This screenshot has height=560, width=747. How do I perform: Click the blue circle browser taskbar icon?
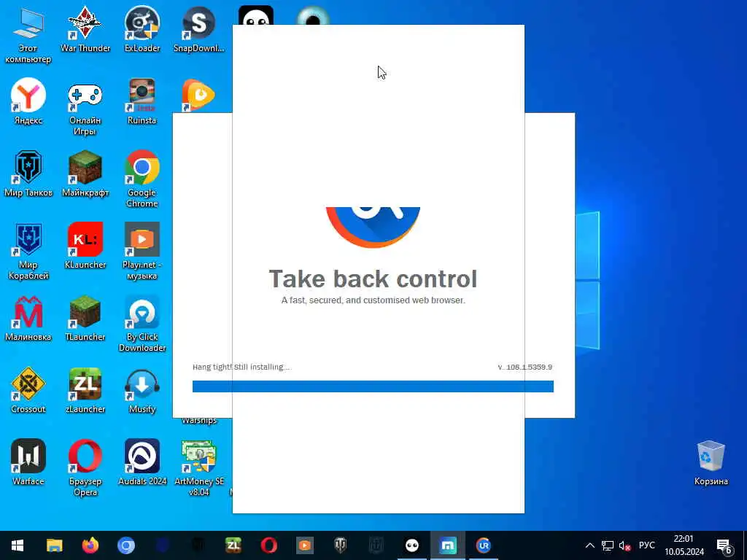coord(125,545)
